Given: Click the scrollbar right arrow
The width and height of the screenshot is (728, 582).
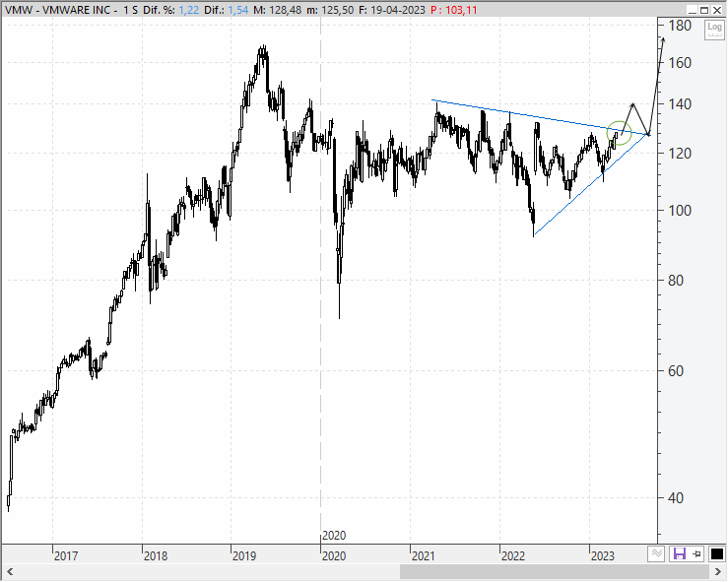Looking at the screenshot, I should tap(718, 572).
